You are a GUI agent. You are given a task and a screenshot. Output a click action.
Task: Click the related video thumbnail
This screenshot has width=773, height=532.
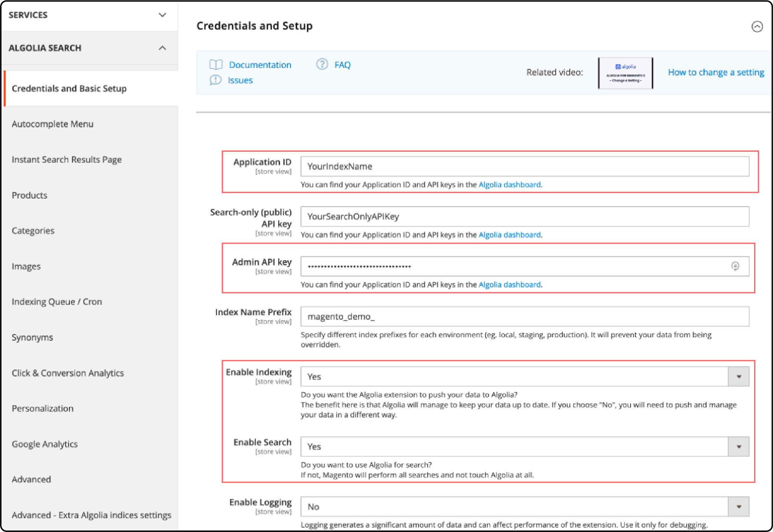pos(625,73)
